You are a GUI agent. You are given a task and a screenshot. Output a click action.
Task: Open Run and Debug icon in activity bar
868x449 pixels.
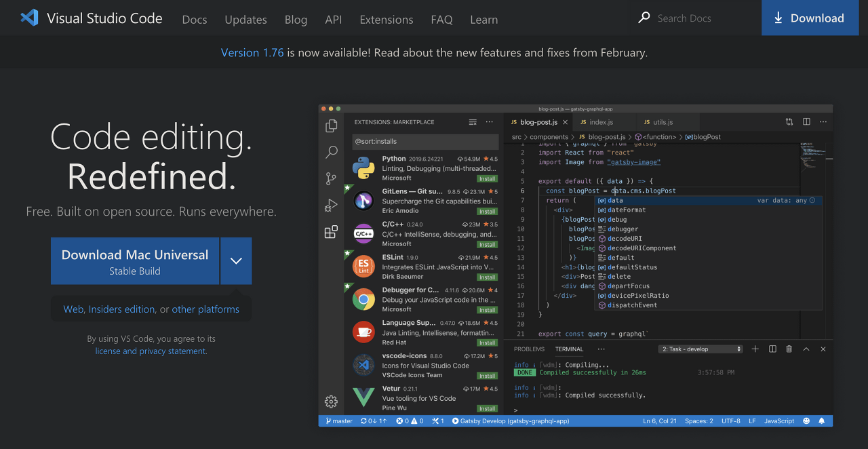click(331, 205)
